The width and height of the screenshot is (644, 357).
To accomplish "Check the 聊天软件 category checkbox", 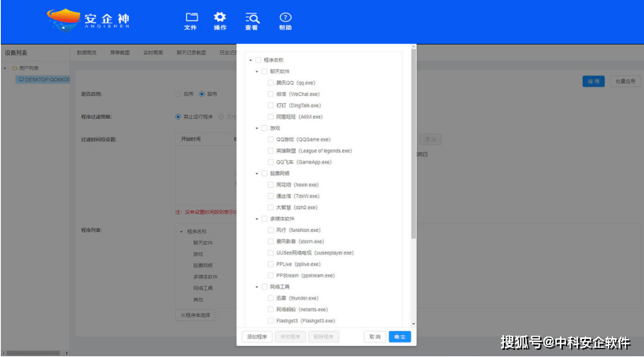I will coord(264,72).
